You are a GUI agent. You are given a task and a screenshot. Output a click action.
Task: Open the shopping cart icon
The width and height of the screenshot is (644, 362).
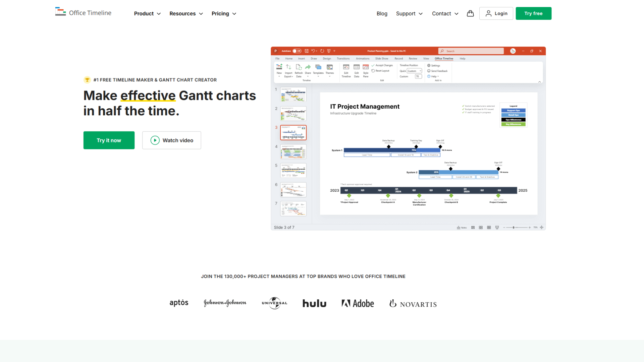pyautogui.click(x=470, y=13)
